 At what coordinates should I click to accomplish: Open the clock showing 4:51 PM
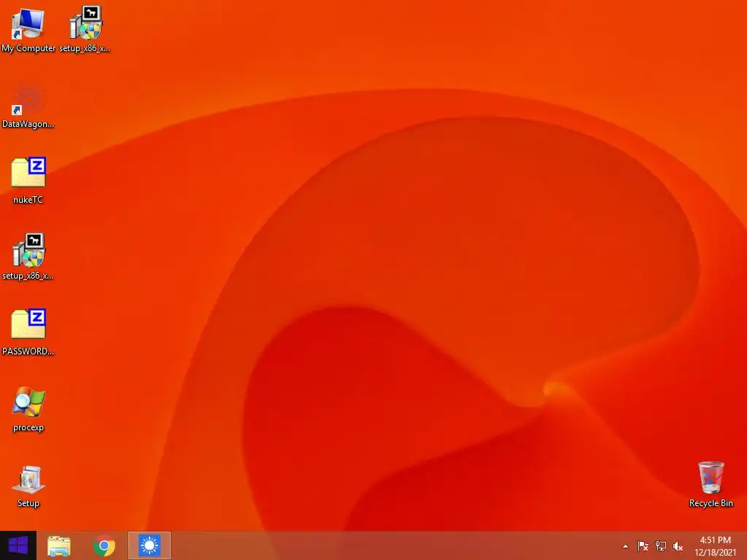point(715,540)
